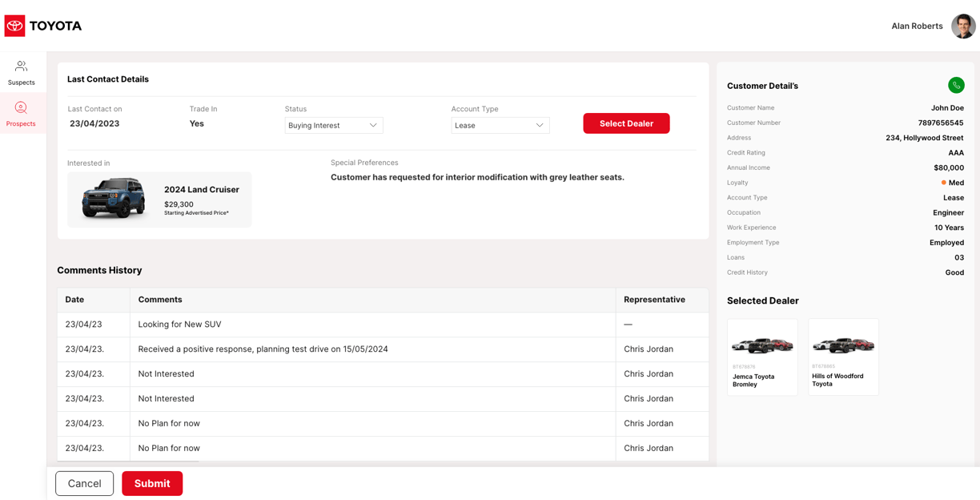Viewport: 980px width, 500px height.
Task: Click the 2024 Land Cruiser vehicle image
Action: [x=114, y=199]
